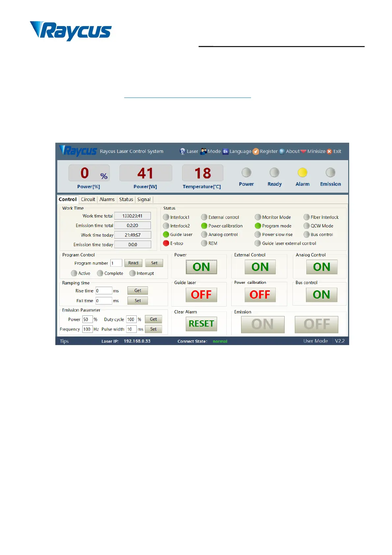
Task: Click the Bus control status indicator
Action: point(307,234)
